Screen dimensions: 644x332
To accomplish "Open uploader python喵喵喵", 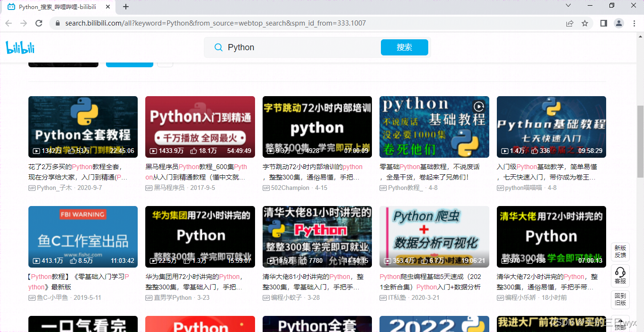I will (524, 188).
